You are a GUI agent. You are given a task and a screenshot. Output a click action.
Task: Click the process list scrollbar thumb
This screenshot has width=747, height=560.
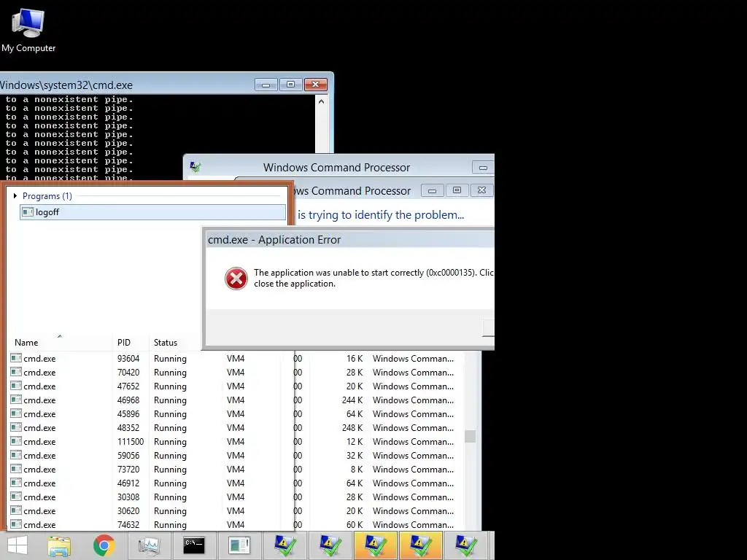[471, 436]
